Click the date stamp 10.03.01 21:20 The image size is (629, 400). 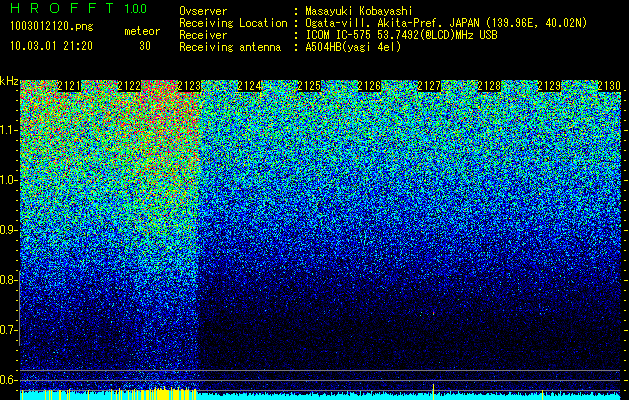pos(51,46)
